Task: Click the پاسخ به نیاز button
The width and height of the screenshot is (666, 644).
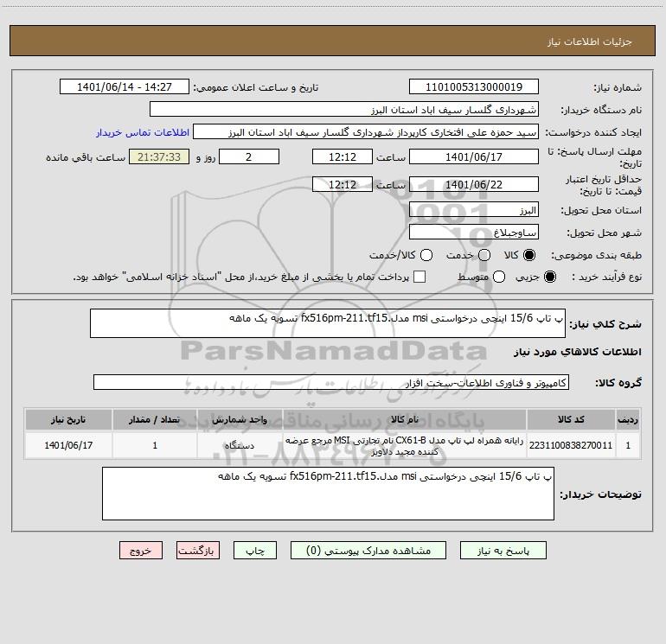Action: pyautogui.click(x=503, y=551)
